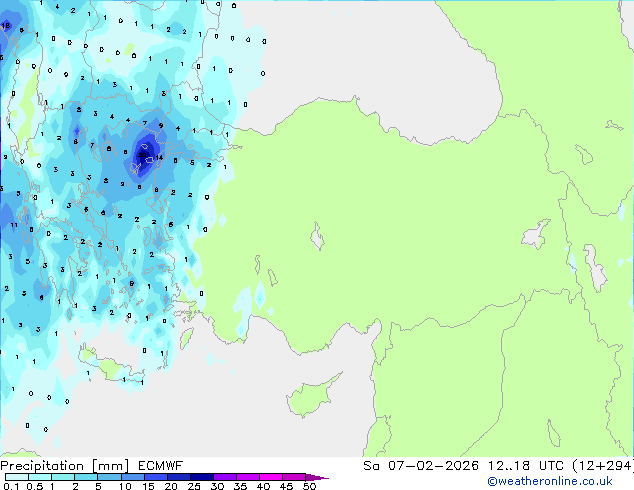Click the '(12+294)' forecast offset text

[x=603, y=466]
